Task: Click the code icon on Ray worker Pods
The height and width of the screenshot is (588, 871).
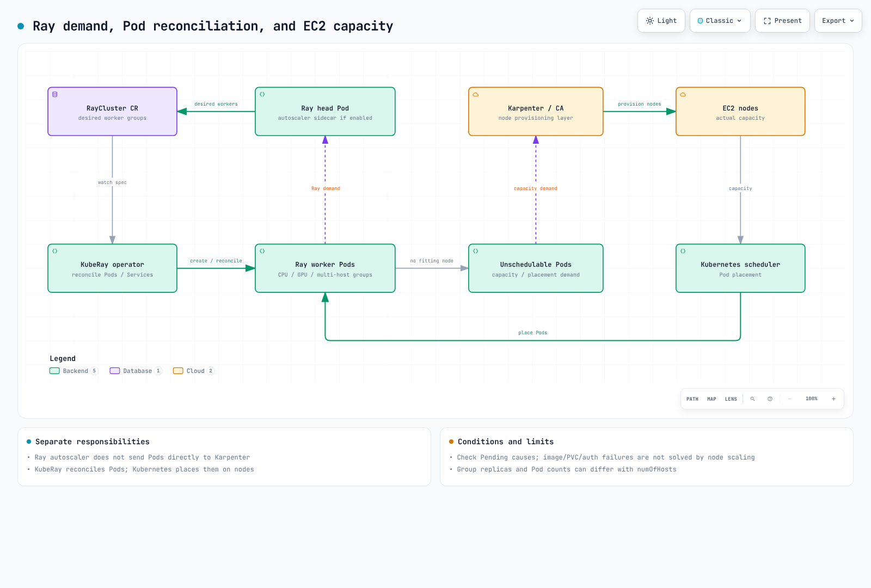Action: [262, 251]
